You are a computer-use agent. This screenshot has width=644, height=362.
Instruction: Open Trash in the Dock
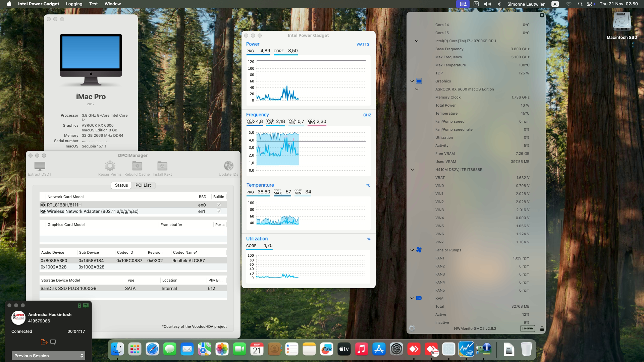pos(527,349)
